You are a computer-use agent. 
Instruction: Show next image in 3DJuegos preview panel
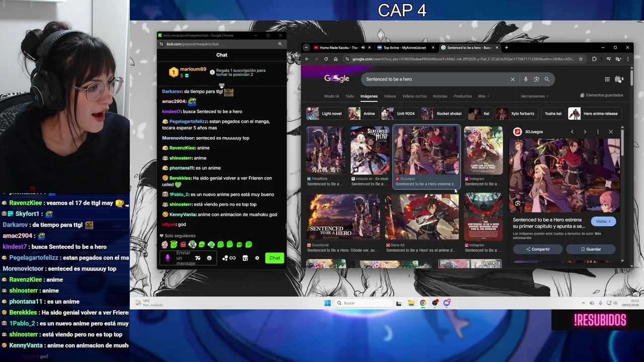[x=585, y=132]
